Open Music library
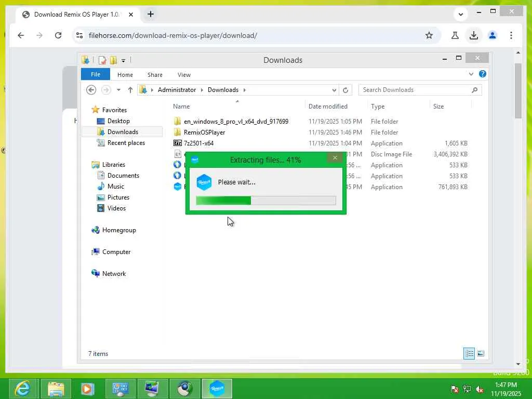This screenshot has width=532, height=399. click(115, 187)
